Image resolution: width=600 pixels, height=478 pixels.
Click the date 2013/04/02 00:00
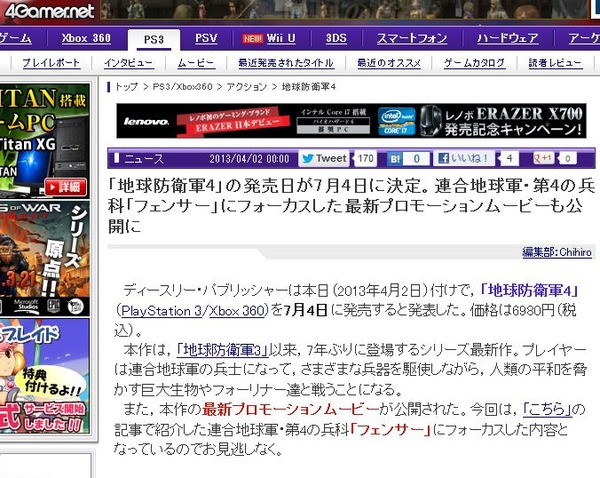pos(249,159)
